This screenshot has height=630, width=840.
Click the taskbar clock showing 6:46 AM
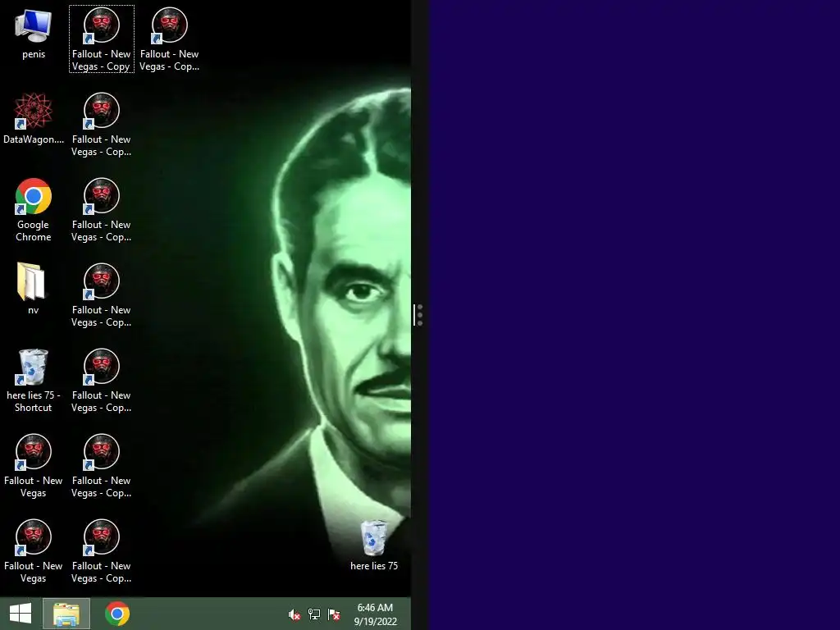point(375,614)
